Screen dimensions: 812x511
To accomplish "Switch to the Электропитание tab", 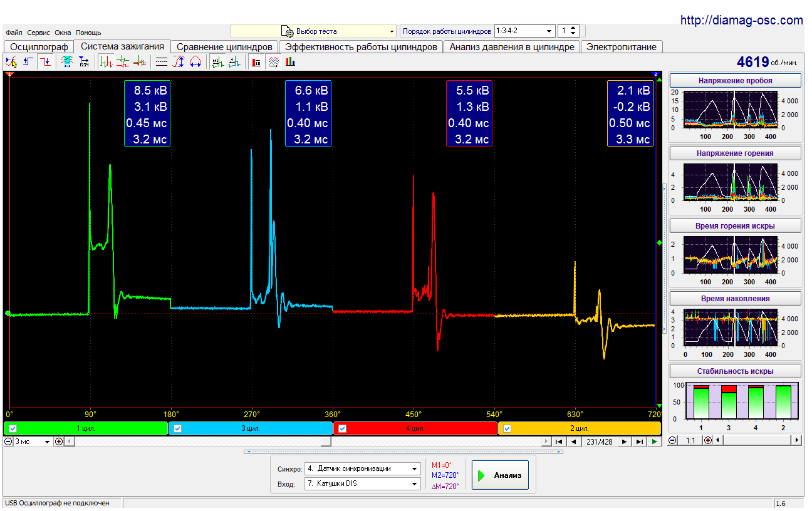I will tap(622, 47).
